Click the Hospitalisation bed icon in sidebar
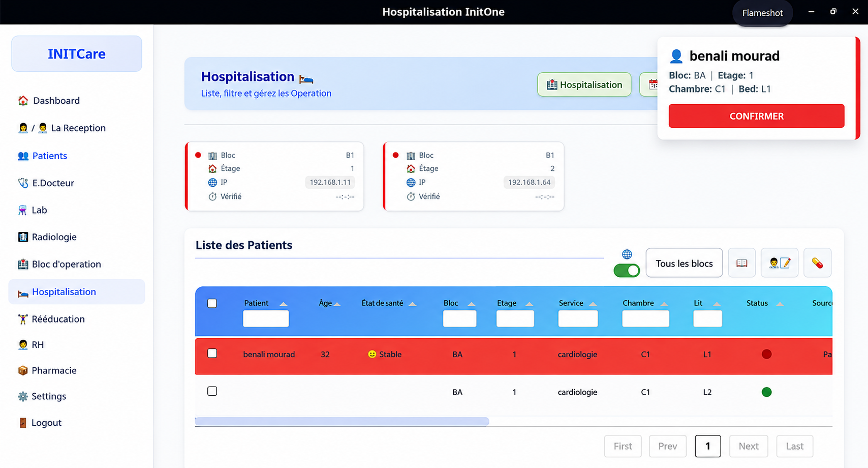The image size is (868, 468). (23, 292)
